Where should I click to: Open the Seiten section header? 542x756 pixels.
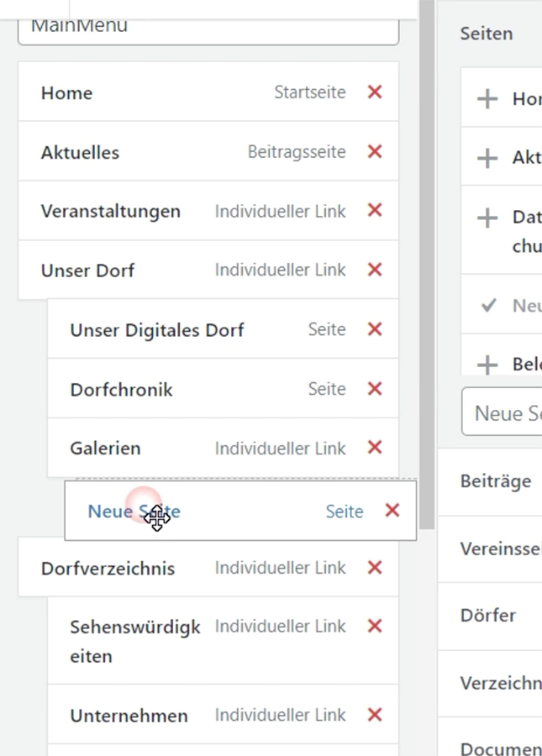(487, 34)
